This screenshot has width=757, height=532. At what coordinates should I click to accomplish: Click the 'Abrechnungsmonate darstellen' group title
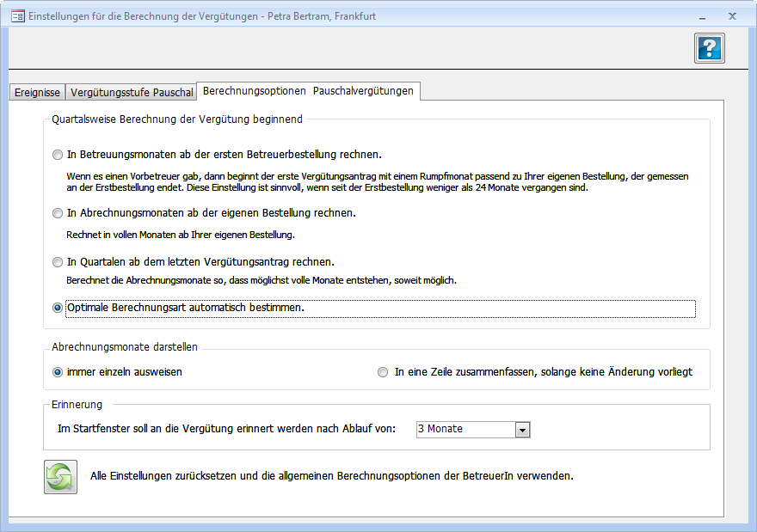click(x=125, y=347)
